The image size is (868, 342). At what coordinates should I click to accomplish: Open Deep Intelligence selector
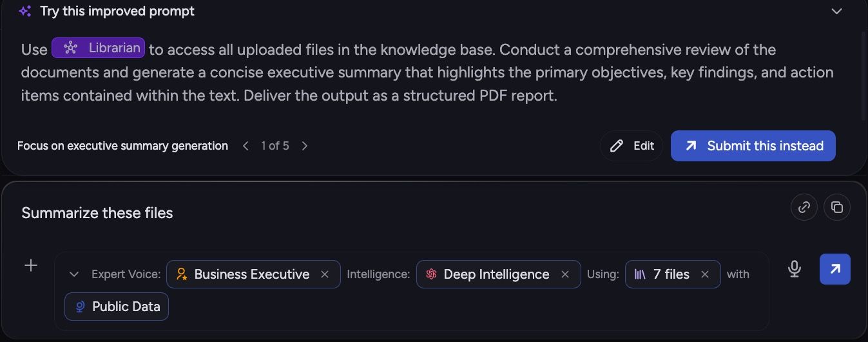point(487,274)
